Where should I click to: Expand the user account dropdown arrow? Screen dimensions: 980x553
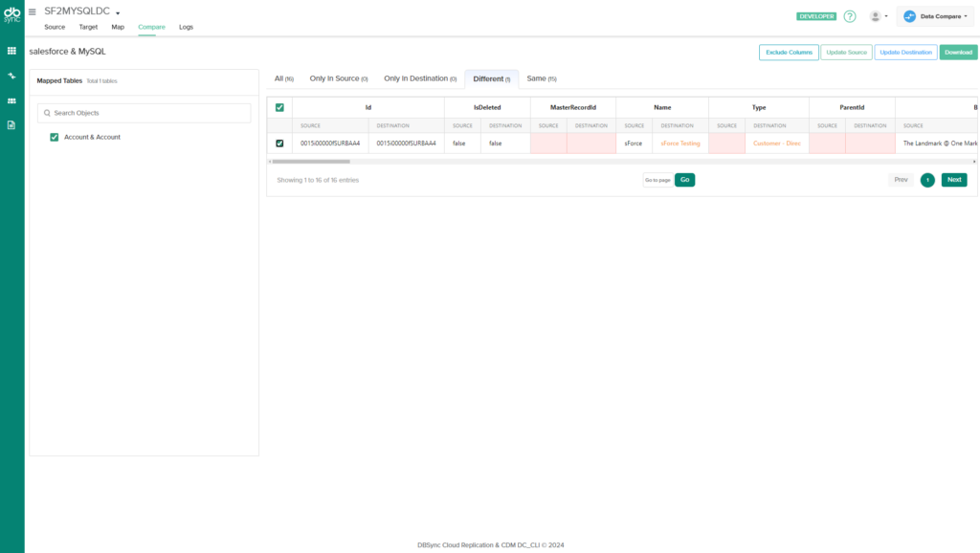885,16
